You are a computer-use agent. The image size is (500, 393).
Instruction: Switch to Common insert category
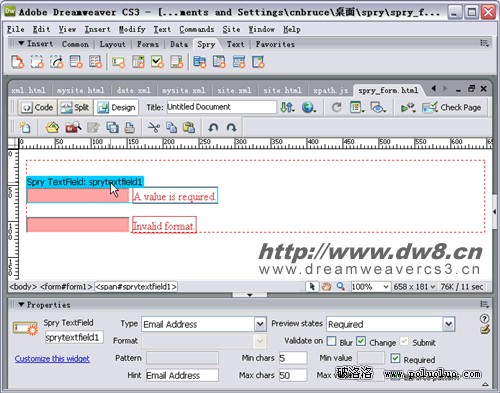pyautogui.click(x=75, y=44)
